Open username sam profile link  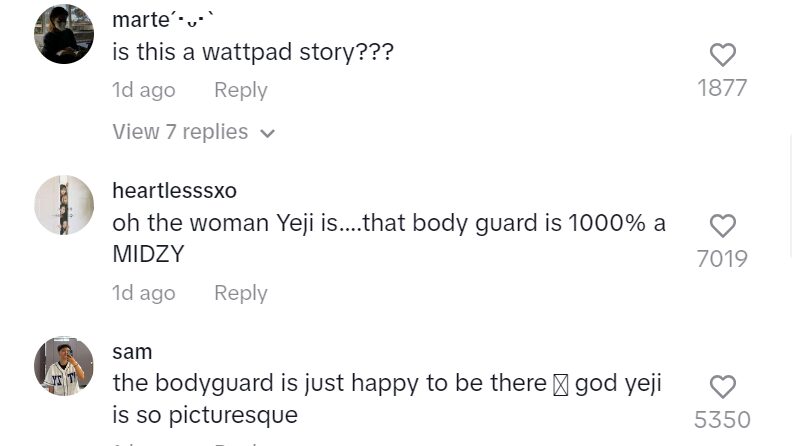(x=132, y=352)
